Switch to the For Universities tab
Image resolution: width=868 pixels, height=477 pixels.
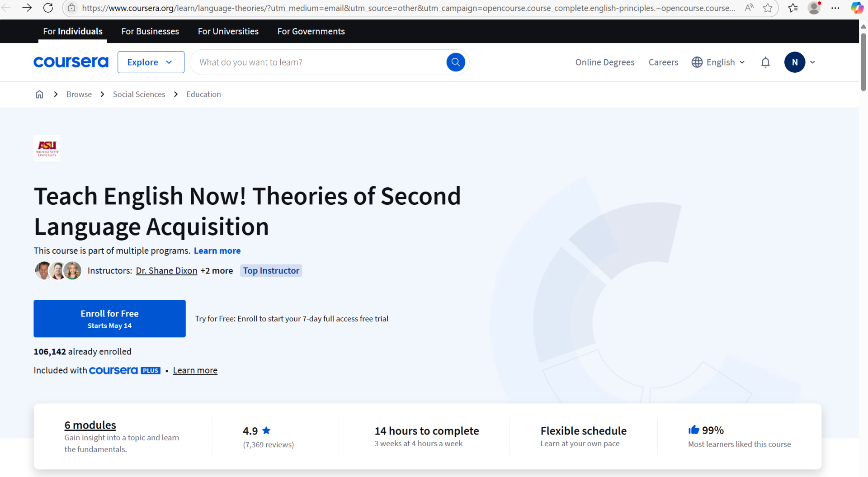tap(228, 31)
